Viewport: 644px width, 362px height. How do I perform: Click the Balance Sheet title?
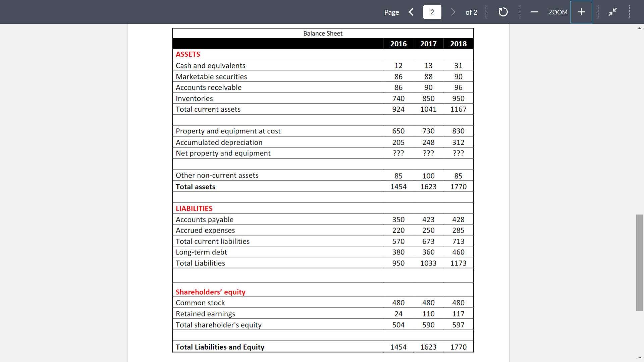(323, 34)
